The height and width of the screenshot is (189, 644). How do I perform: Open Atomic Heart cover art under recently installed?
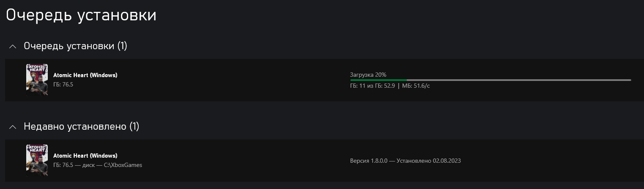point(37,160)
